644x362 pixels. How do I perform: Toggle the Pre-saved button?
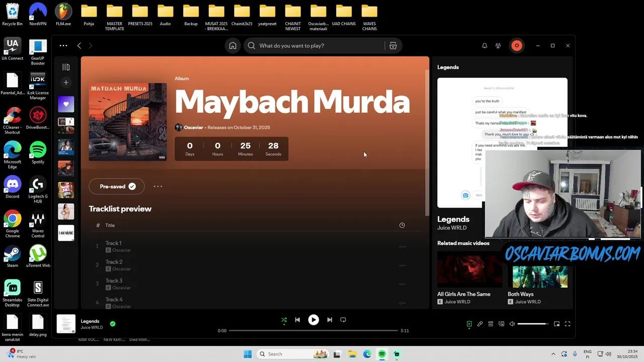(117, 187)
